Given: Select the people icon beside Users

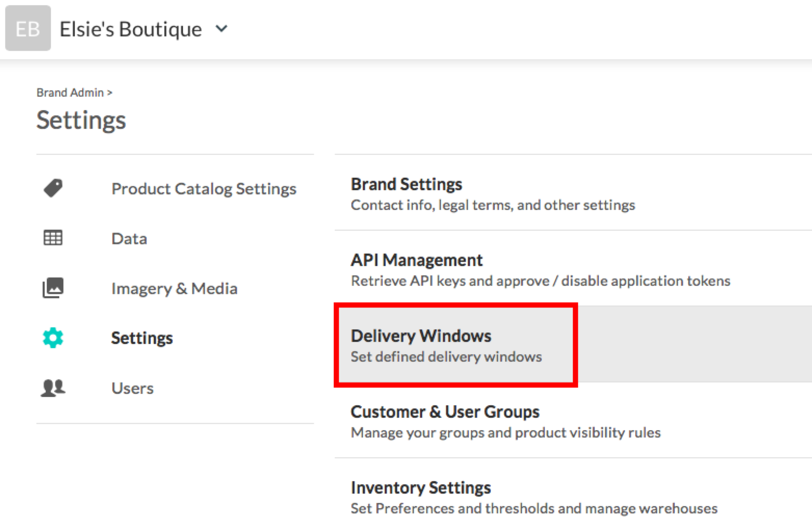Looking at the screenshot, I should (x=53, y=387).
